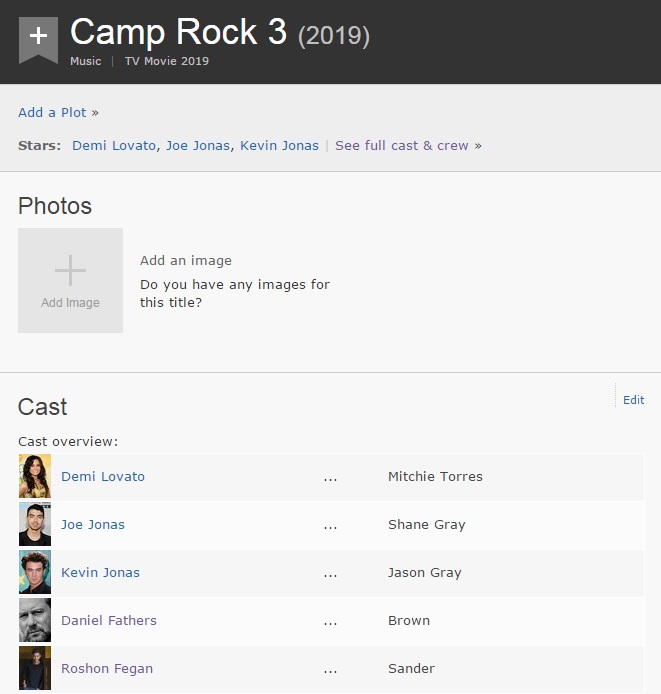661x694 pixels.
Task: Open Demi Lovato name in cast list
Action: (103, 476)
